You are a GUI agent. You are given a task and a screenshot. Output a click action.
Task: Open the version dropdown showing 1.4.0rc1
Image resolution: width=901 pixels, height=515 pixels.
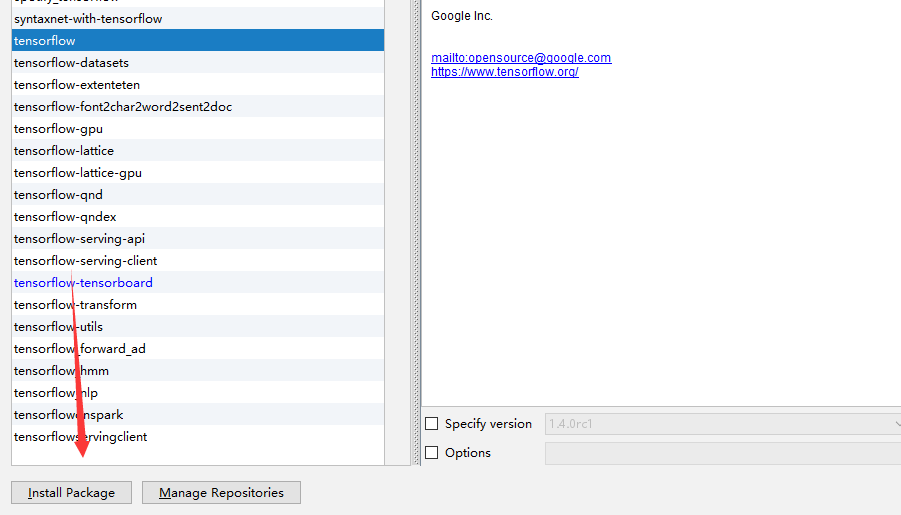coord(723,424)
